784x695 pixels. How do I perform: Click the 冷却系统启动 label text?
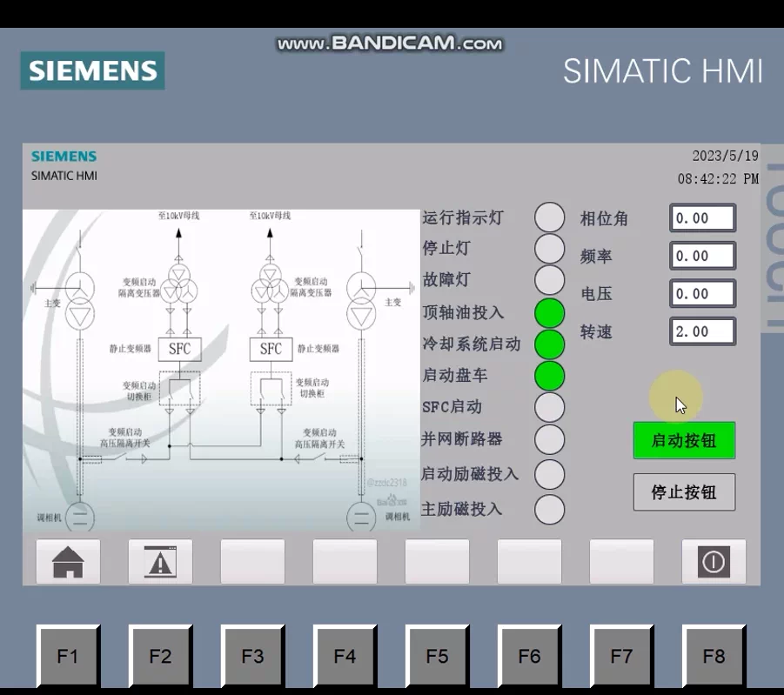pyautogui.click(x=472, y=344)
